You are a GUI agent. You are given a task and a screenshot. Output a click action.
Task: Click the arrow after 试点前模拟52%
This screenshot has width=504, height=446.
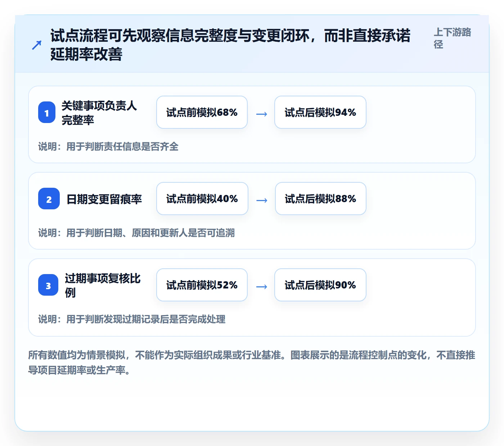tap(261, 287)
